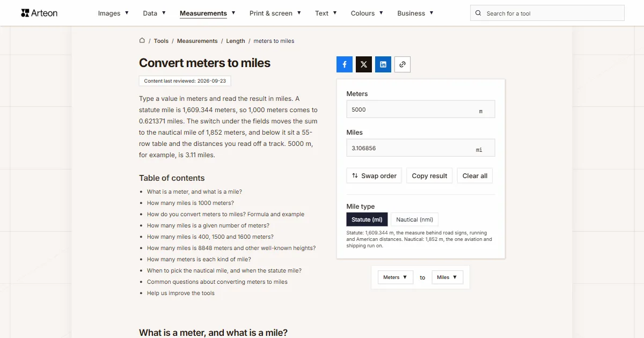Click the 'Mile type' label
Image resolution: width=644 pixels, height=338 pixels.
tap(361, 207)
